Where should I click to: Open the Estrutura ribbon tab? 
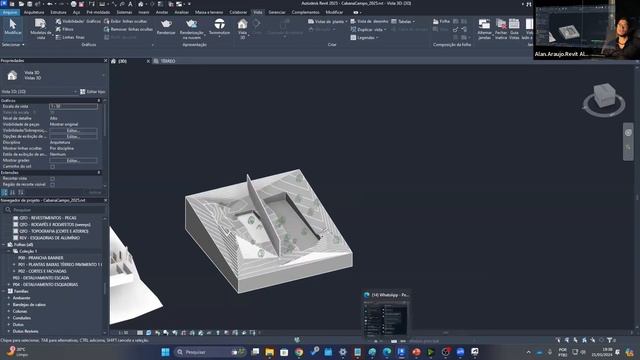tap(58, 12)
